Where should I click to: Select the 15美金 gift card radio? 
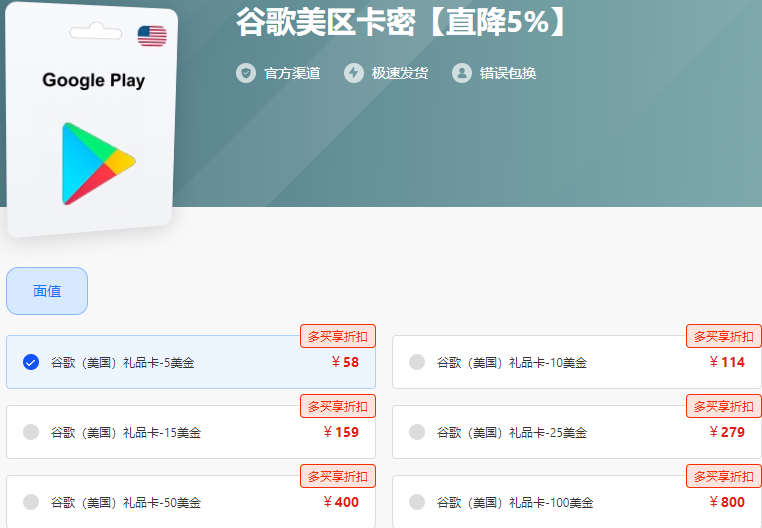[x=31, y=432]
